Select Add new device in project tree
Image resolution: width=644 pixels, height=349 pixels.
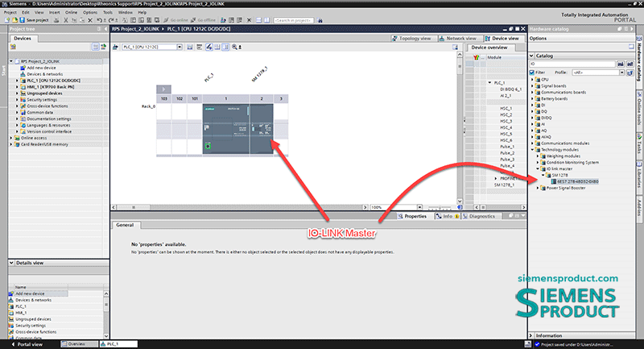pos(41,68)
